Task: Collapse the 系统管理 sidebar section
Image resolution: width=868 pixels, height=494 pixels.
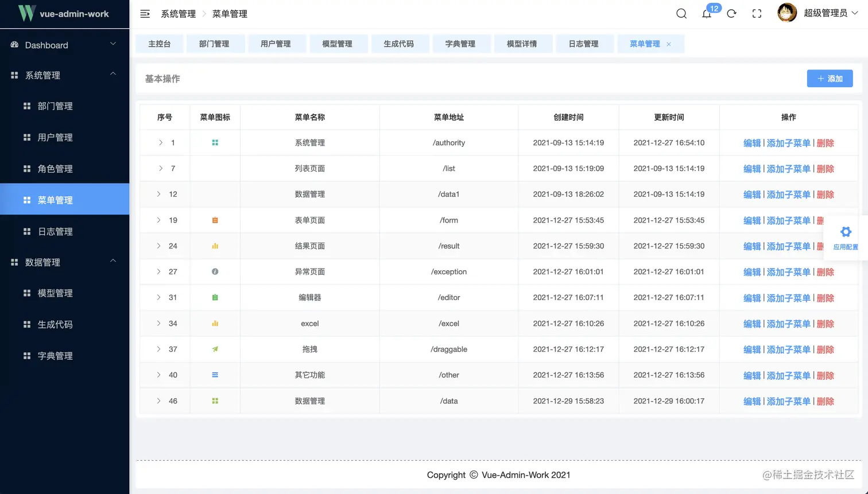Action: (x=64, y=75)
